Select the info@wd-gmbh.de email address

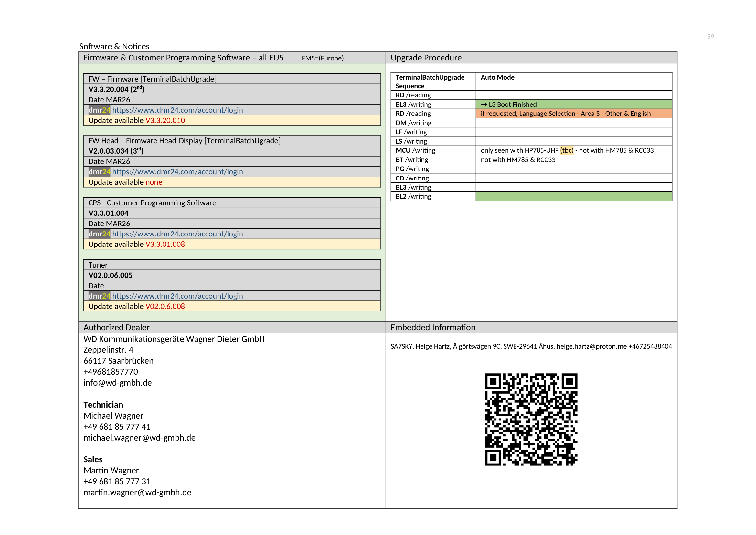118,383
